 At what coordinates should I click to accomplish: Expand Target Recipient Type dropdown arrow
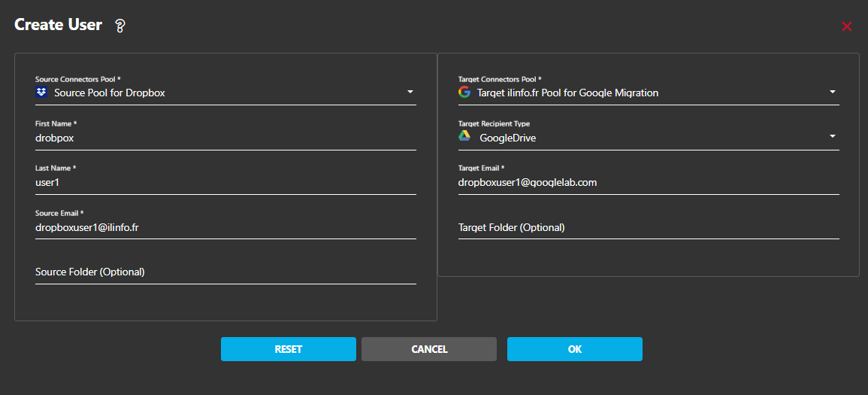click(x=833, y=136)
